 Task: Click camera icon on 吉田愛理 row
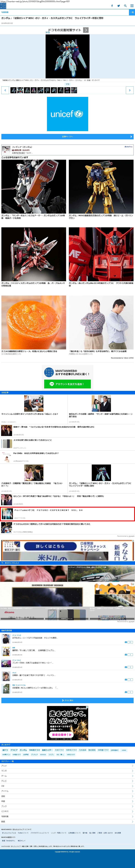126,692
